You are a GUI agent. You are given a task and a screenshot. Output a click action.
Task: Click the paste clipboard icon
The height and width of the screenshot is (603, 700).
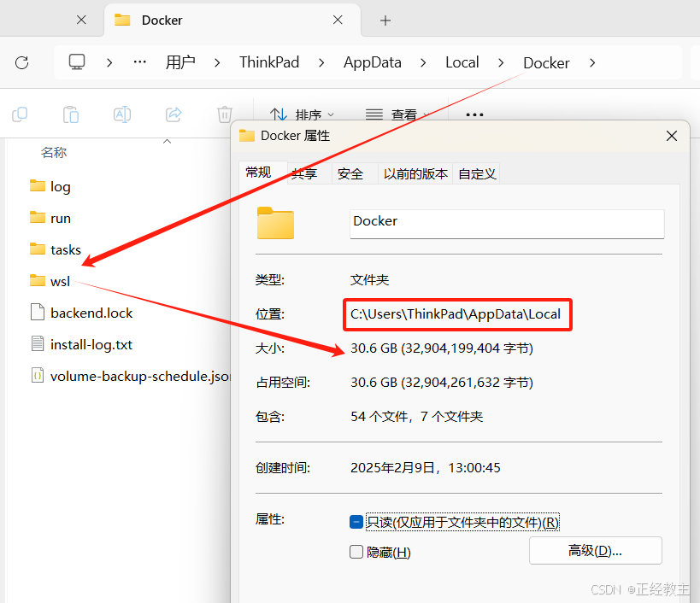(x=71, y=114)
